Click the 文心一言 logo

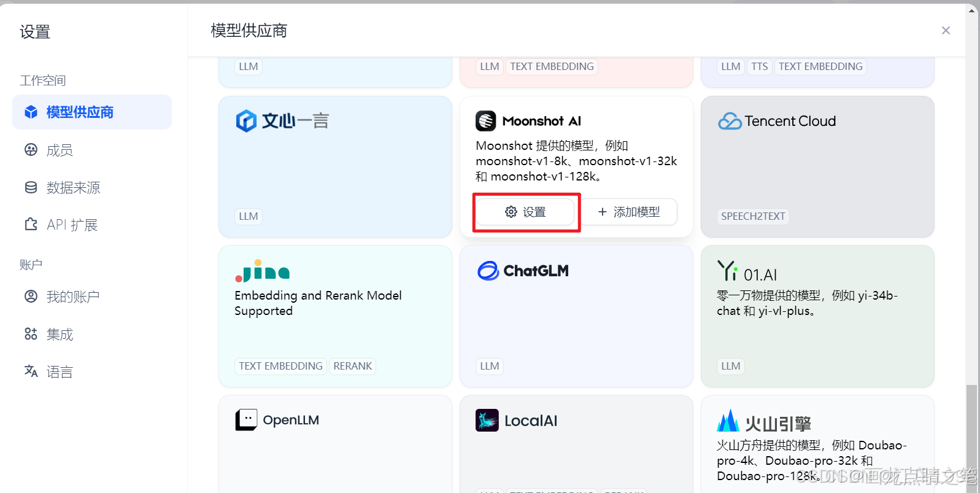coord(282,121)
